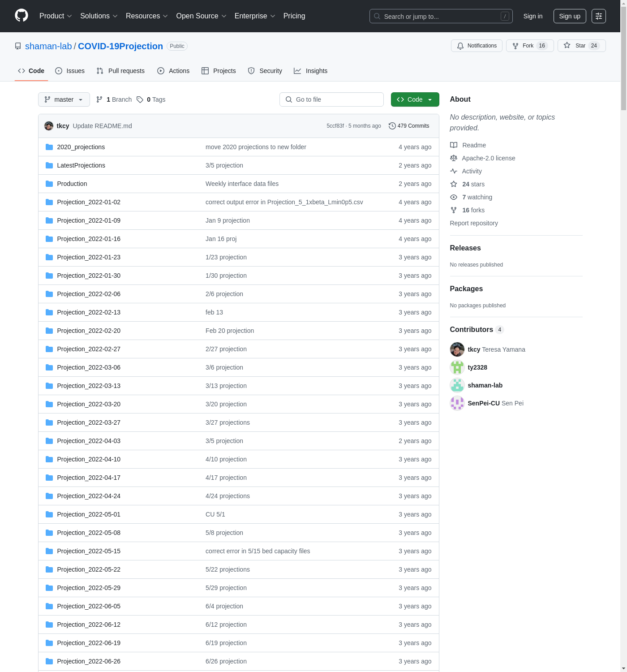This screenshot has width=627, height=672.
Task: Open the shaman-lab owner link
Action: click(x=48, y=46)
